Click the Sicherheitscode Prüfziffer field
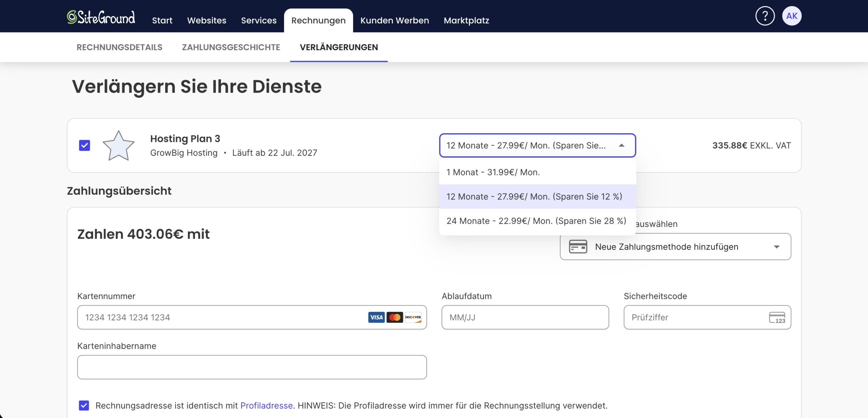 [707, 317]
